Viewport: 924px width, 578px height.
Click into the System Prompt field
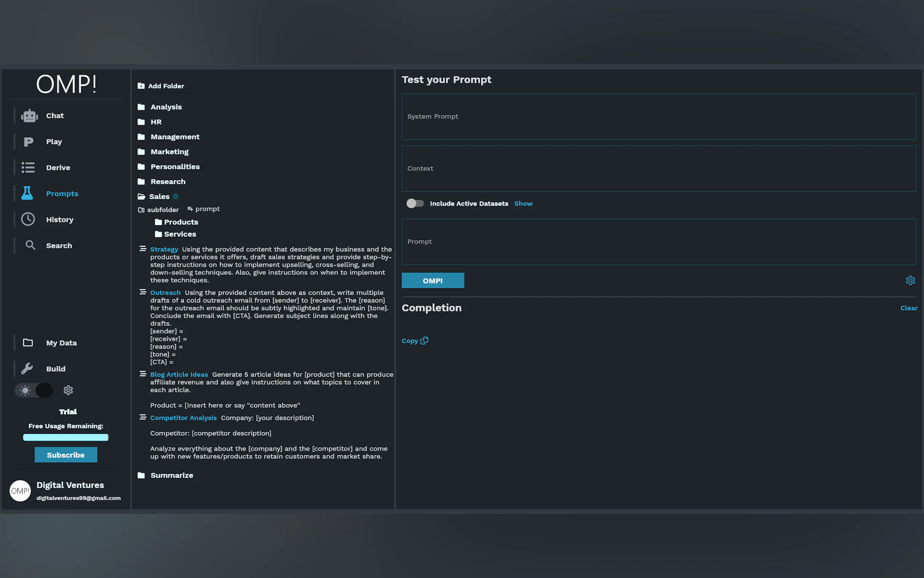coord(658,116)
